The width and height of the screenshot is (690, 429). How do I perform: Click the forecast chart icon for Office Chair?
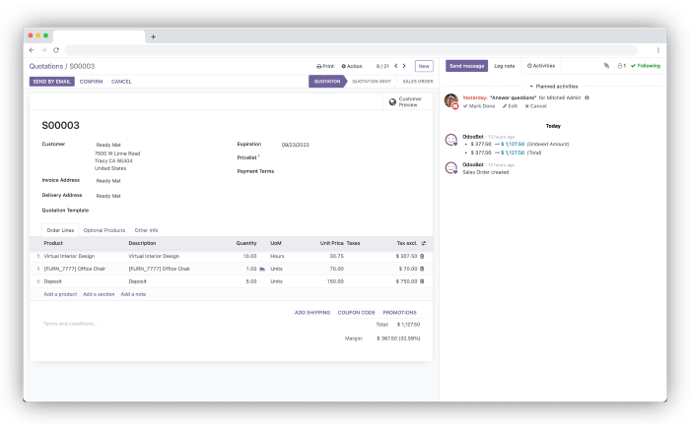click(262, 269)
